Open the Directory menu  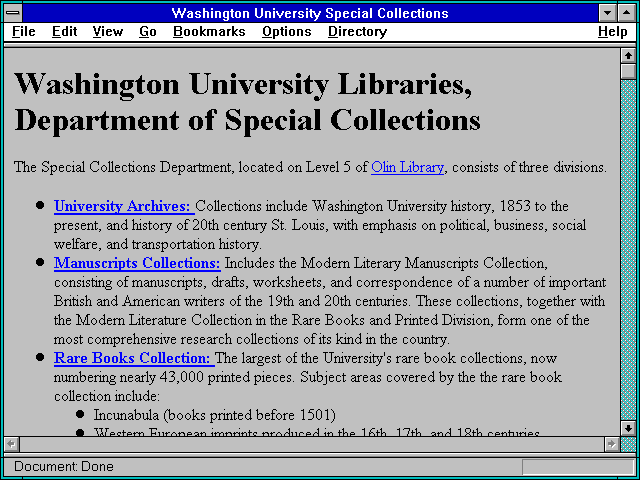(x=358, y=32)
